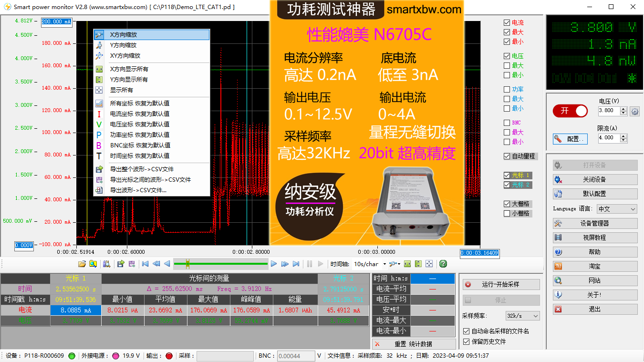
Task: Choose X方向显示所有 from context menu
Action: [151, 69]
